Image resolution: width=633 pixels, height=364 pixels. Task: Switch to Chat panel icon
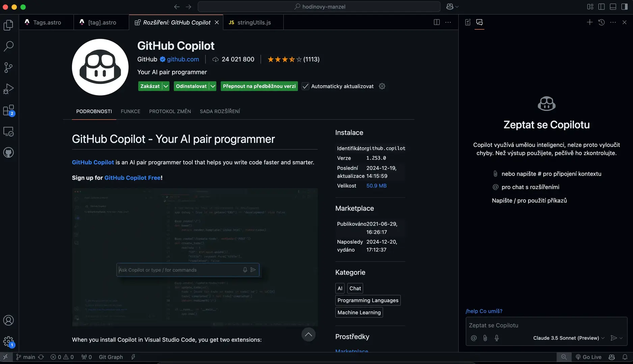coord(479,22)
